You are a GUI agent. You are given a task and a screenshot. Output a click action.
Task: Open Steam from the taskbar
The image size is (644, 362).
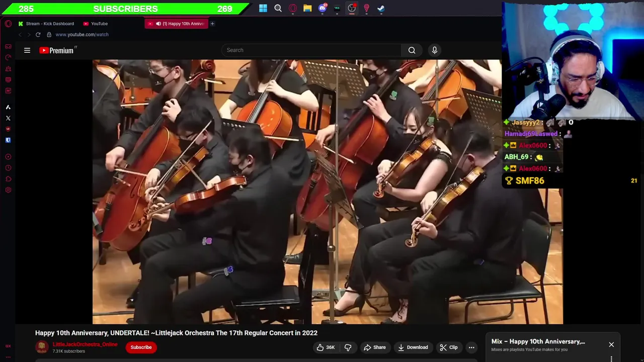pos(381,8)
